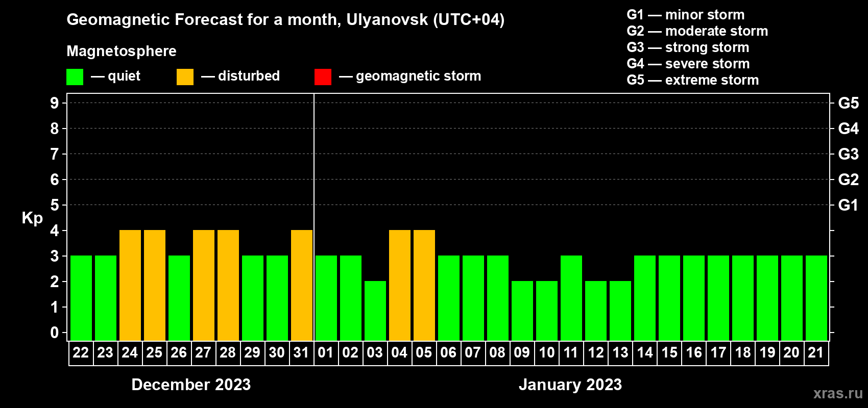Viewport: 868px width, 408px height.
Task: Click the '— disturbed' legend label
Action: click(240, 76)
